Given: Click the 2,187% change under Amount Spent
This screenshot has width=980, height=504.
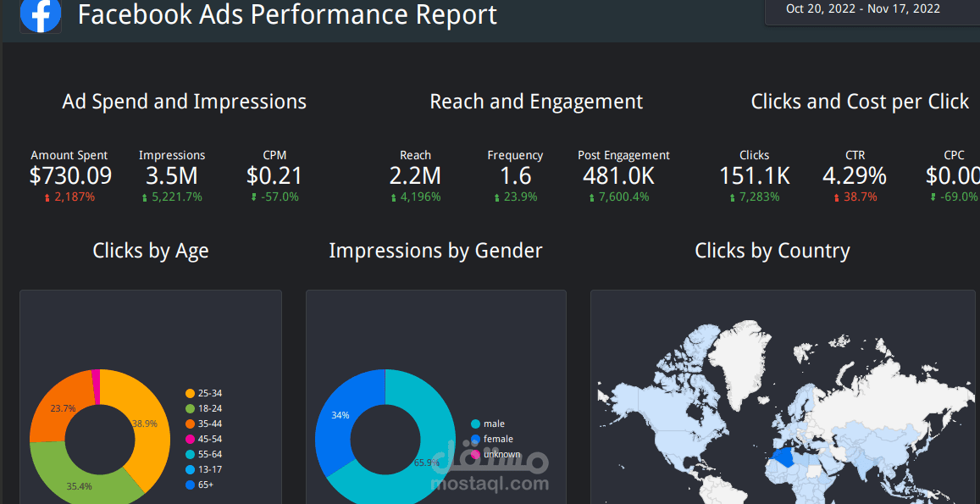Looking at the screenshot, I should click(69, 197).
